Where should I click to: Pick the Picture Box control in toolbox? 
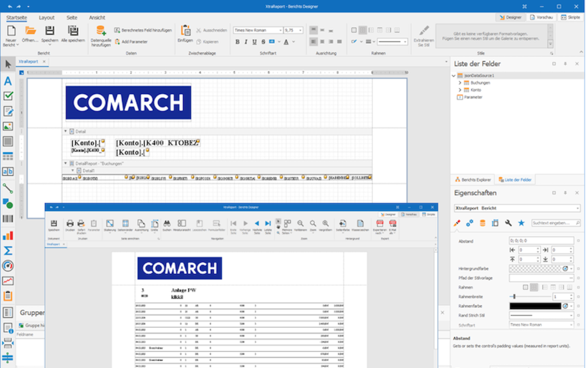pyautogui.click(x=8, y=126)
